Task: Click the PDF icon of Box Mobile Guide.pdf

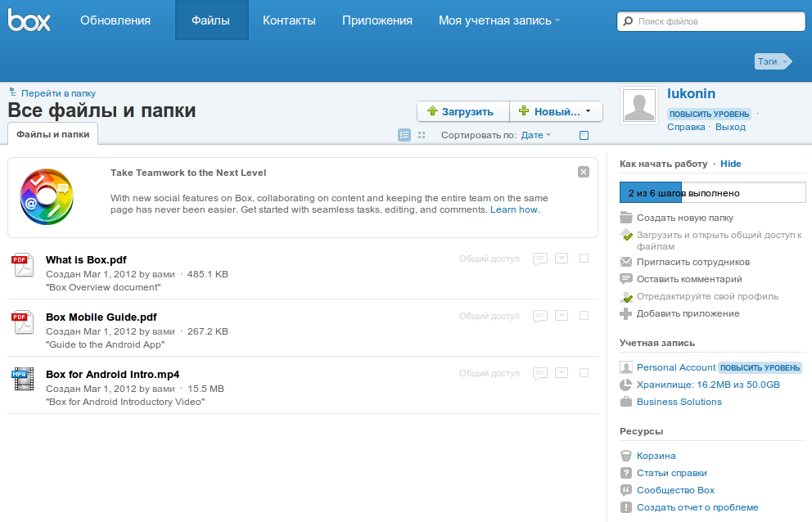Action: pos(23,322)
